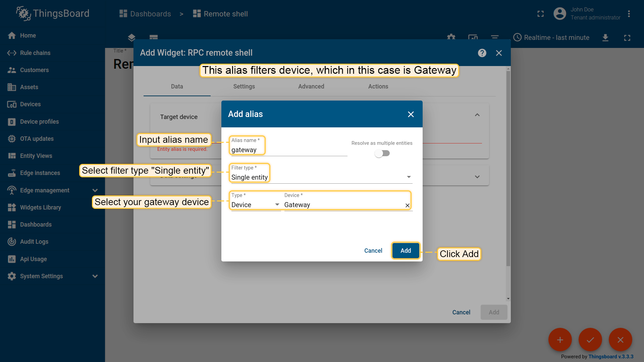The width and height of the screenshot is (644, 362).
Task: Collapse the Target device panel
Action: [477, 115]
